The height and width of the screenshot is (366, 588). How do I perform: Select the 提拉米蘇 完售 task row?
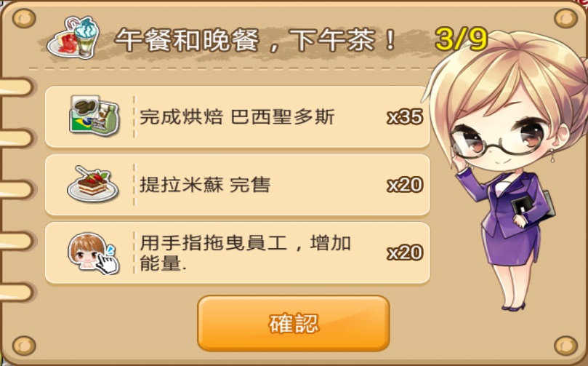(238, 185)
